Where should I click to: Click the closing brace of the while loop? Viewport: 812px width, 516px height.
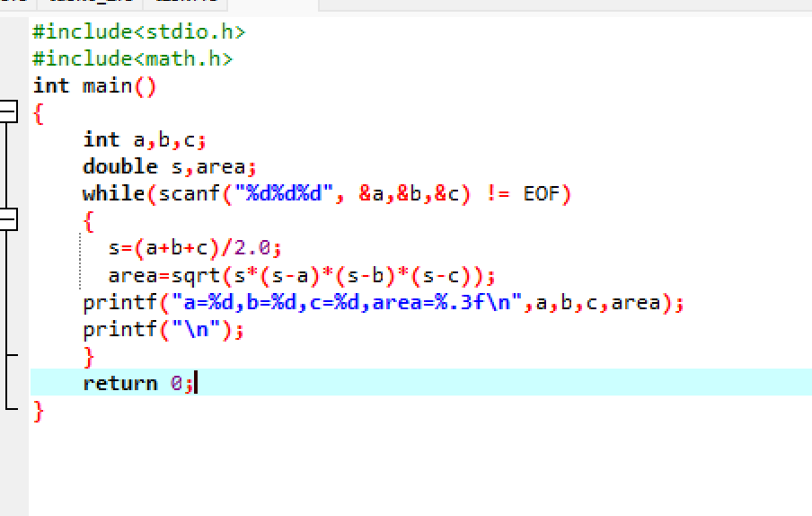(x=89, y=357)
